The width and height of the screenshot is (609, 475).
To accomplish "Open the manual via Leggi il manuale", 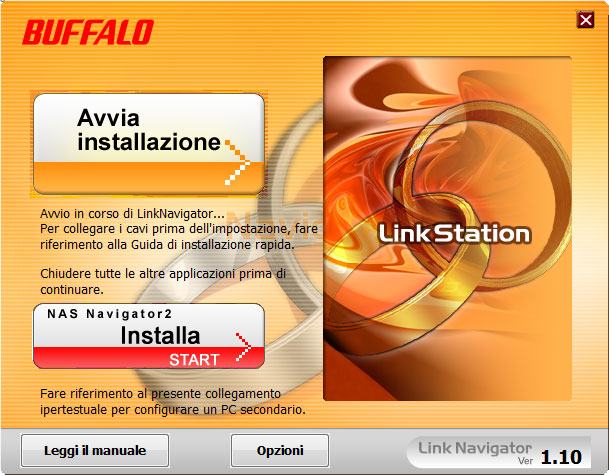I will point(95,451).
